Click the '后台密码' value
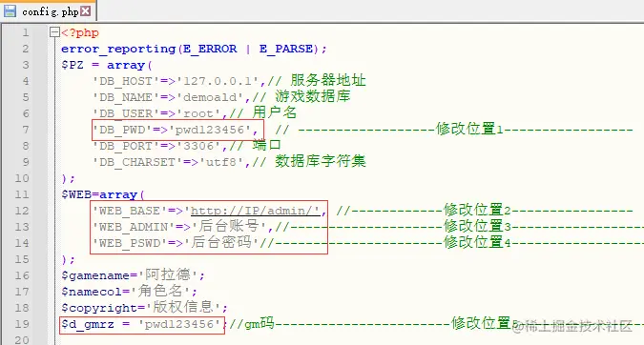 (x=221, y=242)
